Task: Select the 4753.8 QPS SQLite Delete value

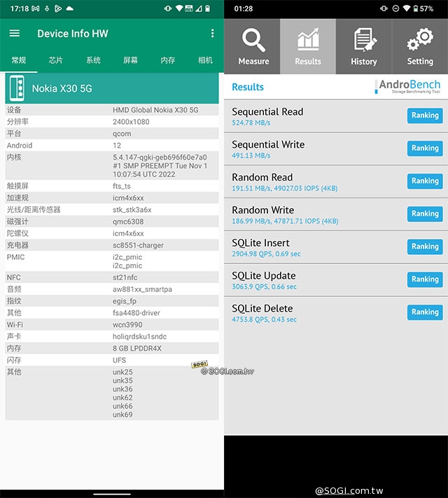Action: (x=264, y=319)
